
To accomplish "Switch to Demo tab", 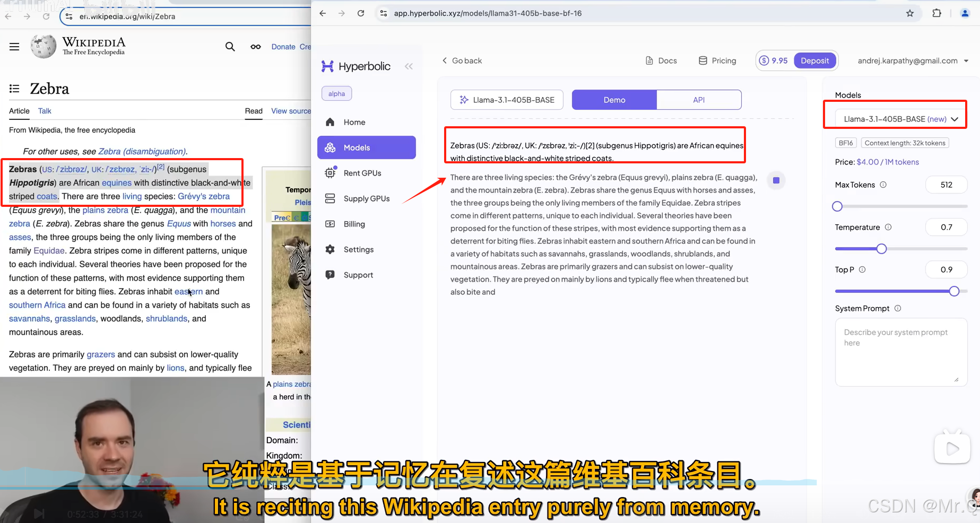I will pyautogui.click(x=614, y=100).
